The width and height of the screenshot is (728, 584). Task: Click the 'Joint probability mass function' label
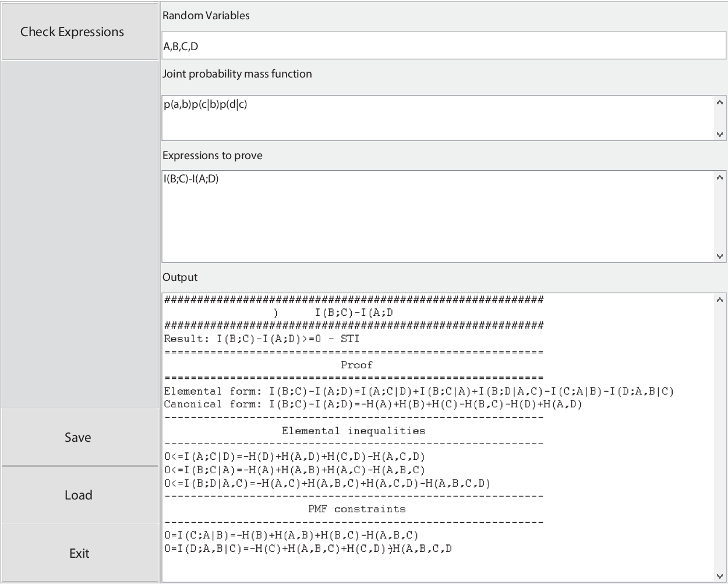coord(237,74)
